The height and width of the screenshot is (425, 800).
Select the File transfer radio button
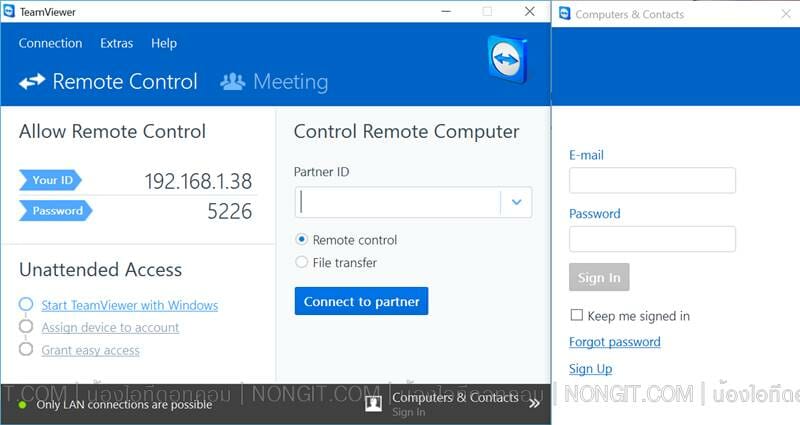(x=302, y=262)
